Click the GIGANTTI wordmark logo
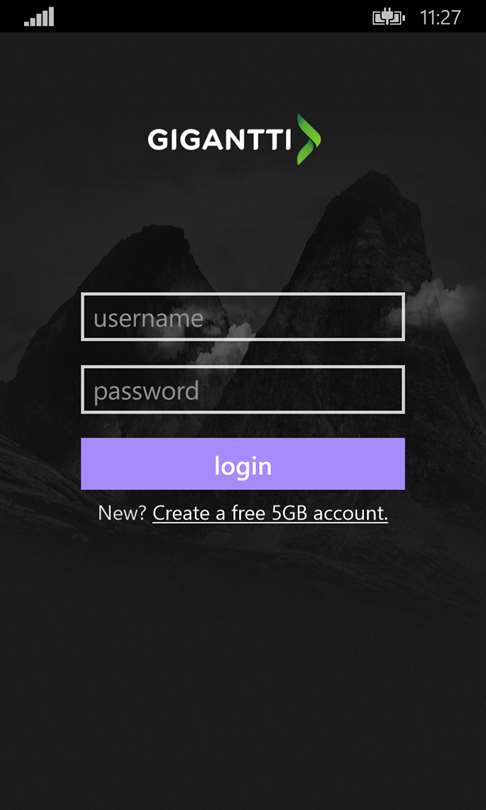The width and height of the screenshot is (486, 810). [x=220, y=140]
